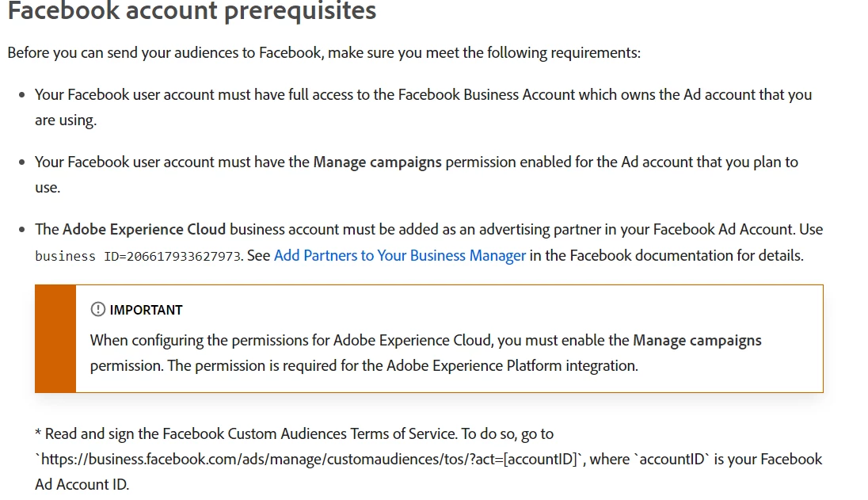This screenshot has width=868, height=500.
Task: Click the business.facebook.com custom audiences URL text
Action: [x=308, y=459]
